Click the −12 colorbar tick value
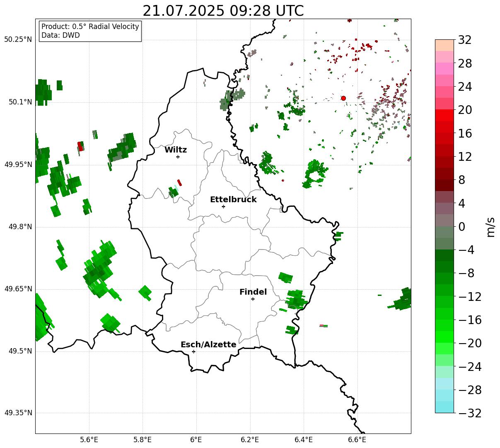The height and width of the screenshot is (448, 500). click(469, 297)
